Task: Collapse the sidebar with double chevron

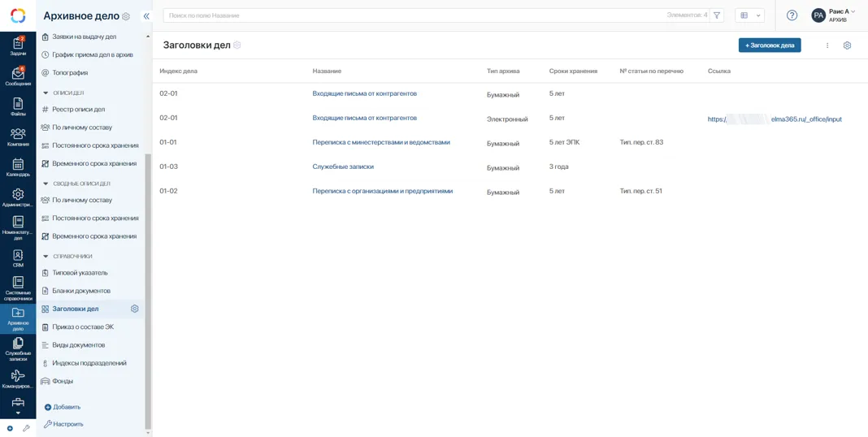Action: [146, 16]
